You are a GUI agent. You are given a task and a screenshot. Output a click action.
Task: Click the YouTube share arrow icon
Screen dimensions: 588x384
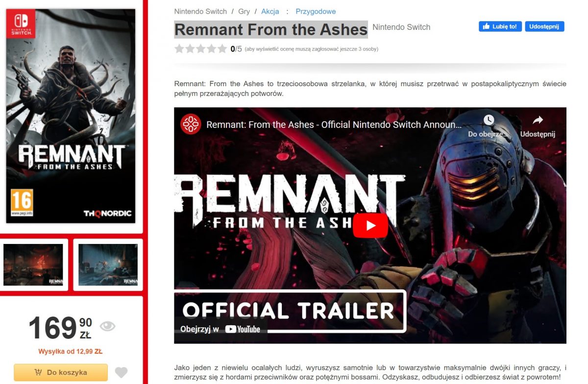click(x=538, y=120)
